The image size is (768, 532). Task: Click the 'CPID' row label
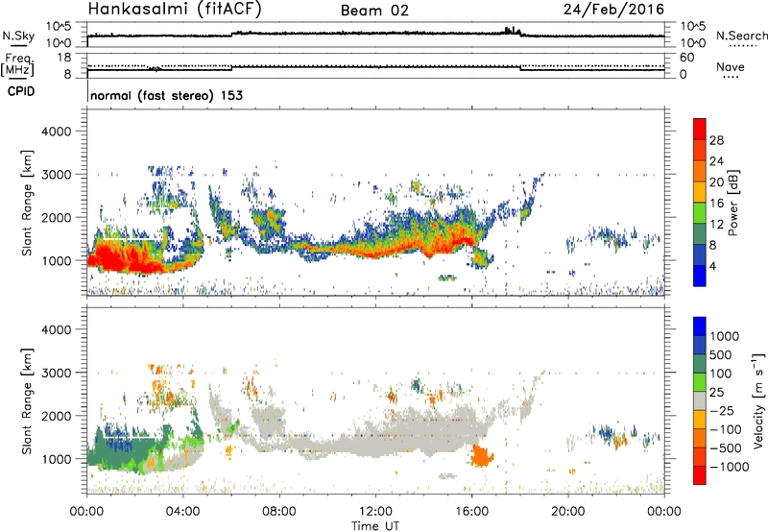[x=21, y=91]
